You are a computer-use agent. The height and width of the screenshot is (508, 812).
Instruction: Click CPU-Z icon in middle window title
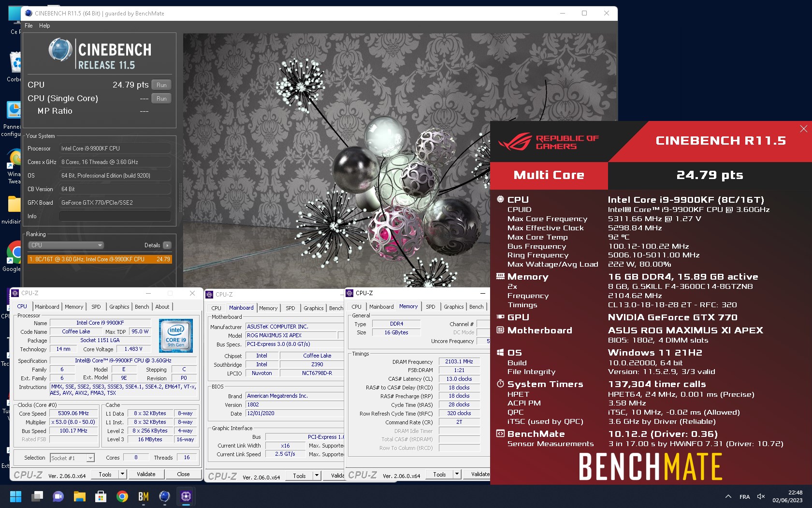pyautogui.click(x=210, y=294)
